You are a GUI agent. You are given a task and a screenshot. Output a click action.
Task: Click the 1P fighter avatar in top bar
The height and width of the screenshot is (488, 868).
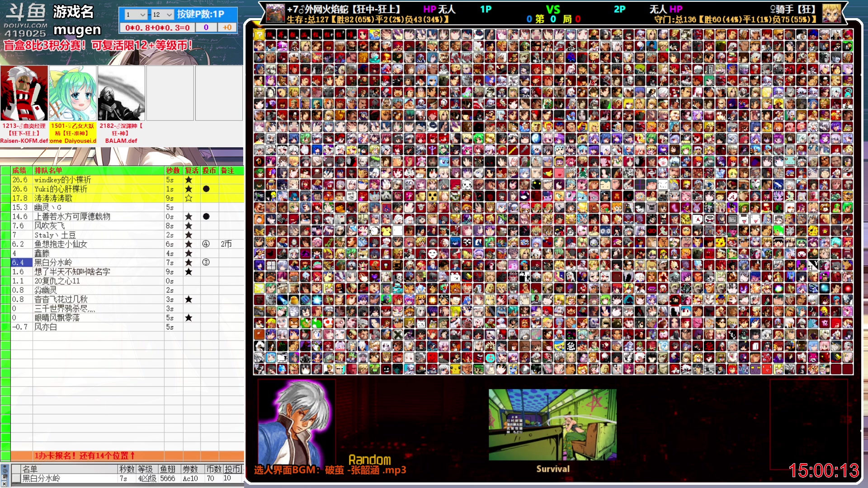pyautogui.click(x=275, y=14)
